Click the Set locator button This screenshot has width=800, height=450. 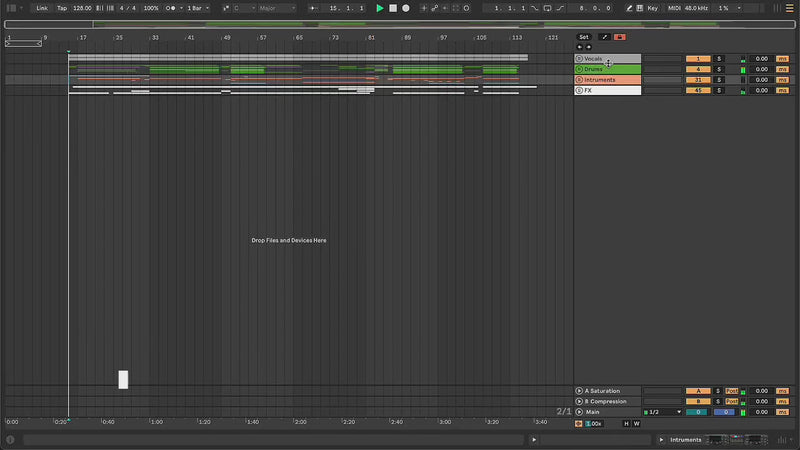click(584, 37)
